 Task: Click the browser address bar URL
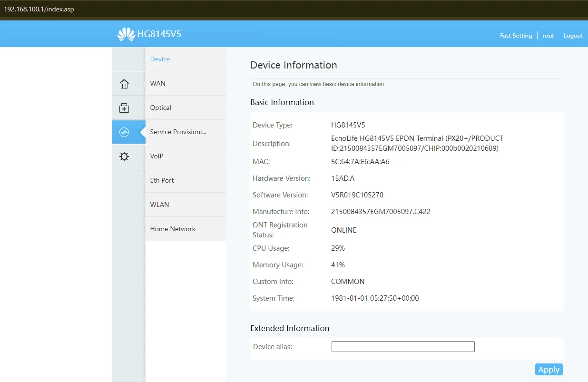tap(39, 10)
